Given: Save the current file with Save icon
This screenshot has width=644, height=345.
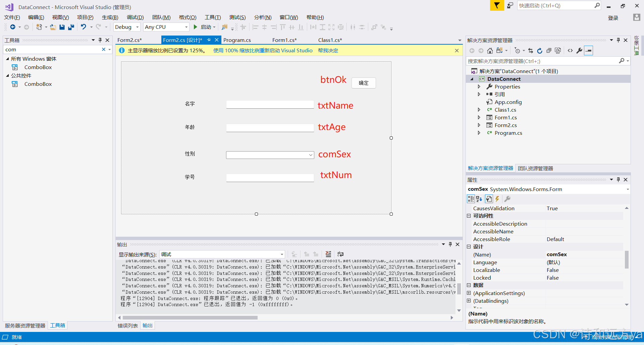Looking at the screenshot, I should pyautogui.click(x=62, y=27).
